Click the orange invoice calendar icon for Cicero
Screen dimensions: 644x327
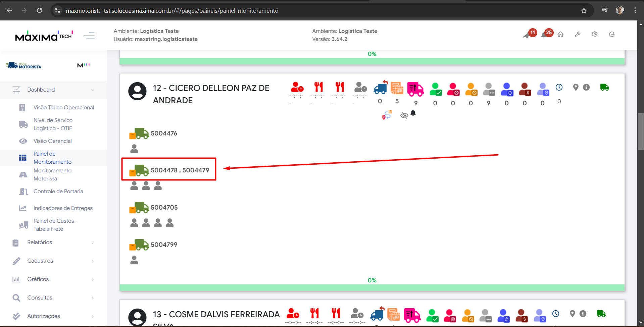click(x=397, y=88)
